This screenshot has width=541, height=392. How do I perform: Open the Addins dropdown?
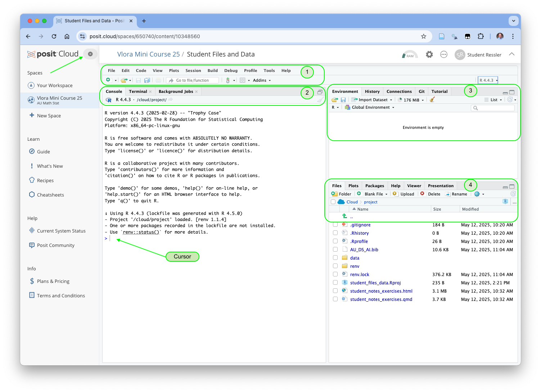(262, 80)
